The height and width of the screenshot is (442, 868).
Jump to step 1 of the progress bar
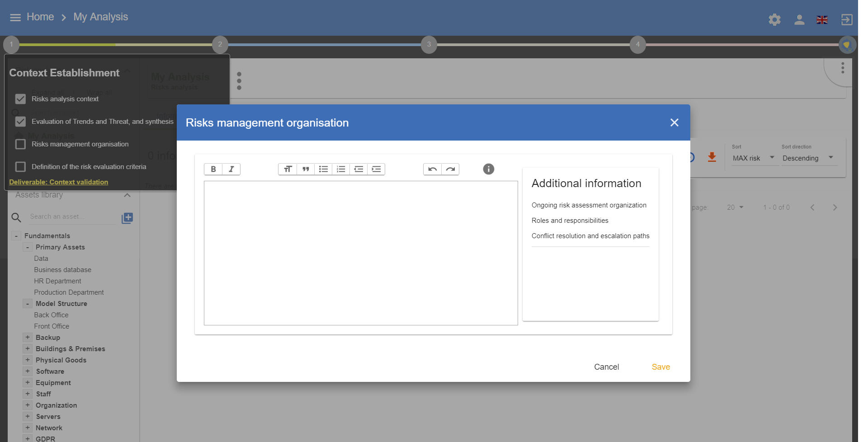11,44
